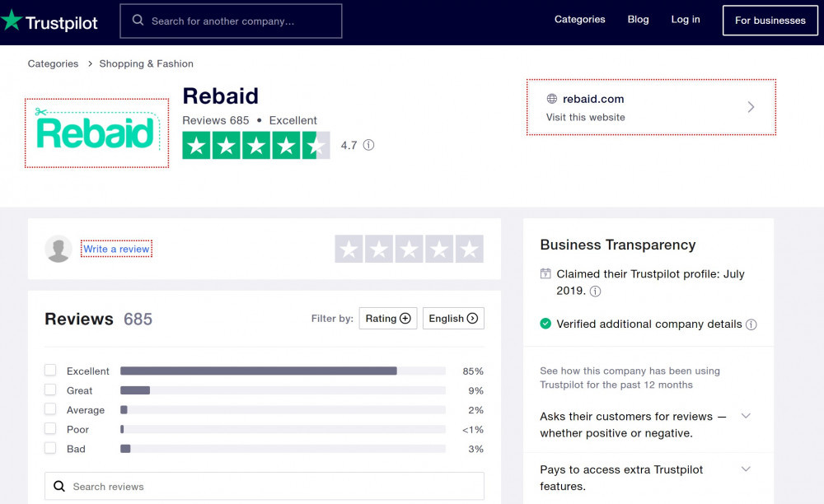
Task: Click the Excellent 85% bar
Action: click(283, 371)
